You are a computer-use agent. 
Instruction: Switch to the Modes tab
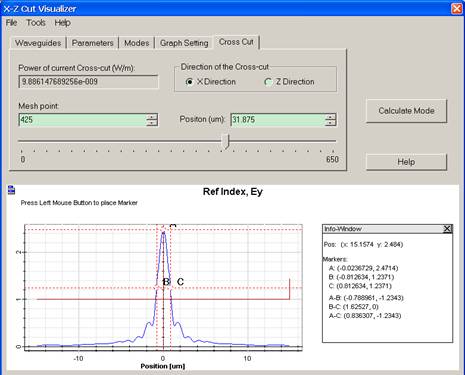[137, 43]
